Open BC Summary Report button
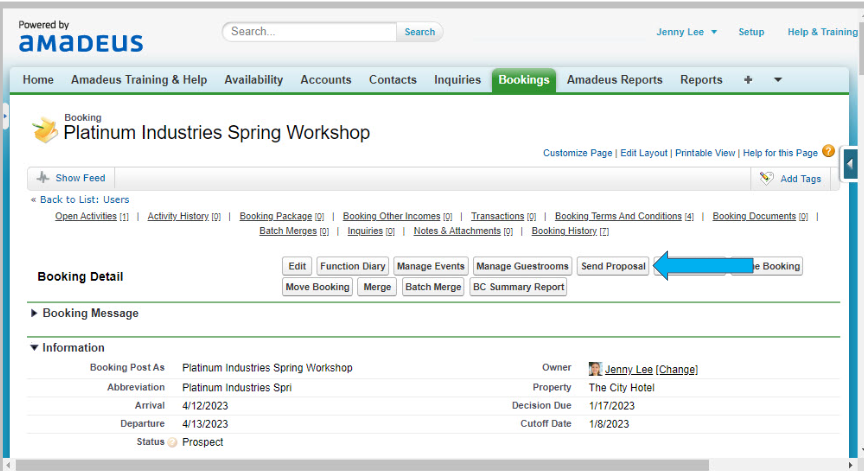Screen dimensions: 864x471 coord(519,287)
